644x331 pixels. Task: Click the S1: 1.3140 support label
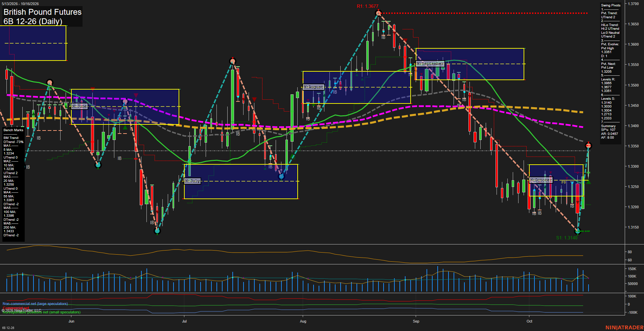coord(567,238)
